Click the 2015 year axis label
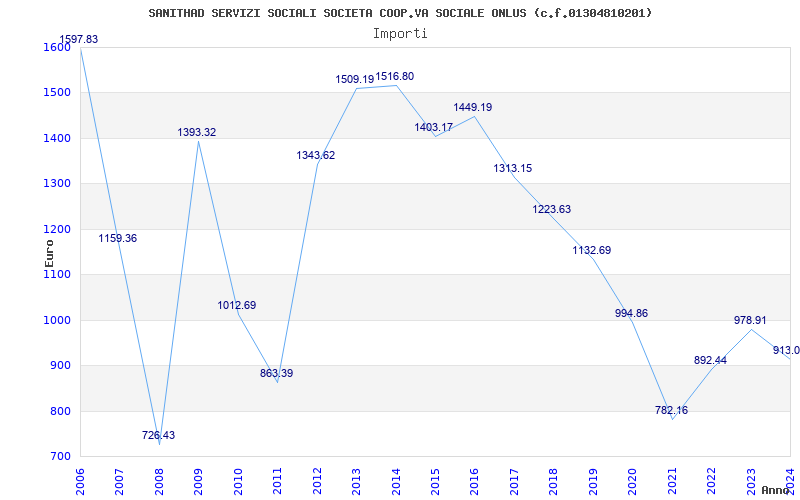Screen dimensions: 800x500 tap(435, 481)
